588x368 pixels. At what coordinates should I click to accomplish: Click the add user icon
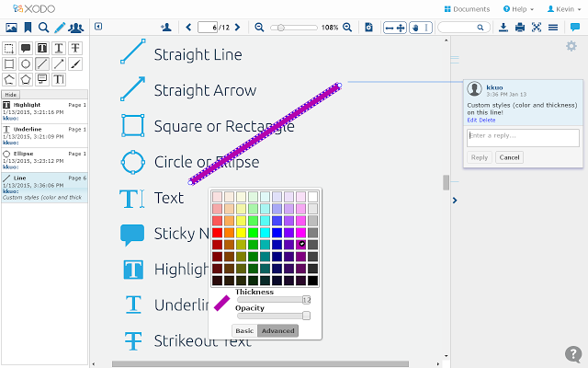[x=166, y=27]
